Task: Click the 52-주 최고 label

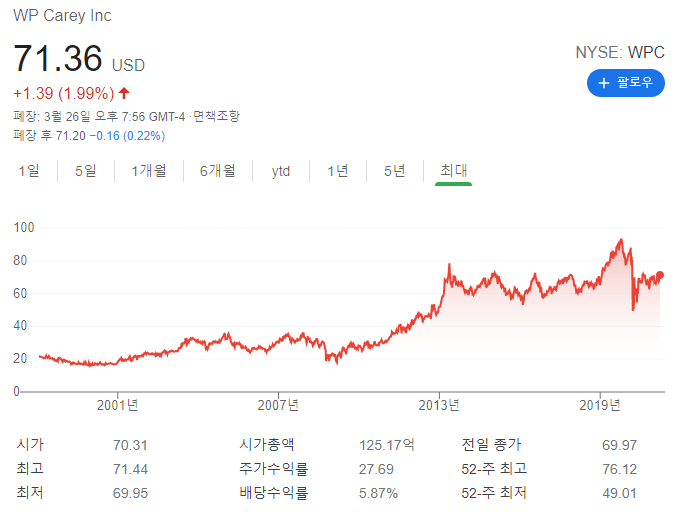Action: [494, 469]
